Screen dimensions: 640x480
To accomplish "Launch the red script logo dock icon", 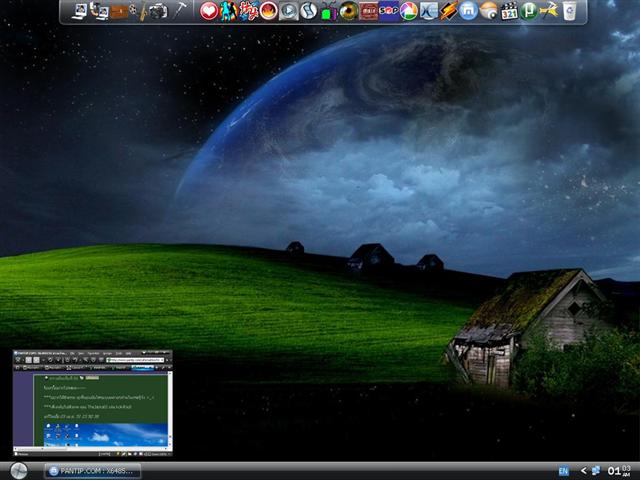I will pyautogui.click(x=249, y=11).
